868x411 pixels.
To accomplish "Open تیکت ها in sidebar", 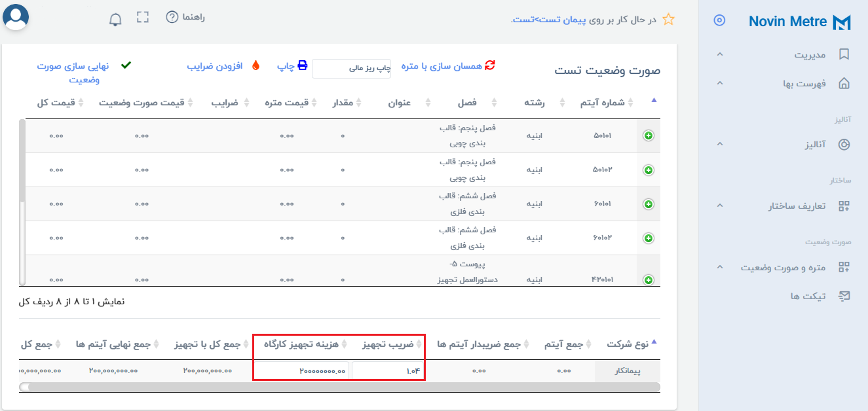I will pos(815,296).
